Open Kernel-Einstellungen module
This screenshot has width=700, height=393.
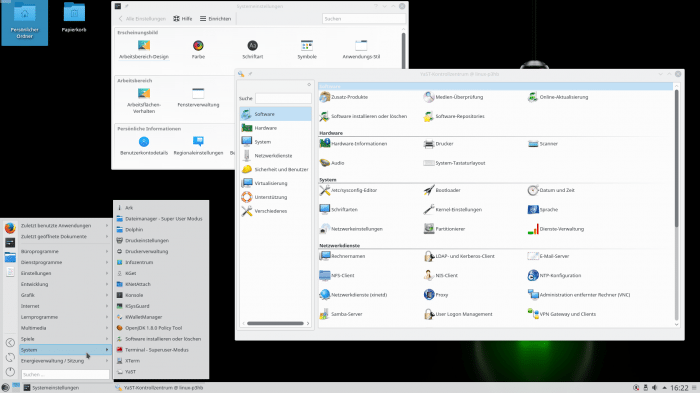[453, 209]
